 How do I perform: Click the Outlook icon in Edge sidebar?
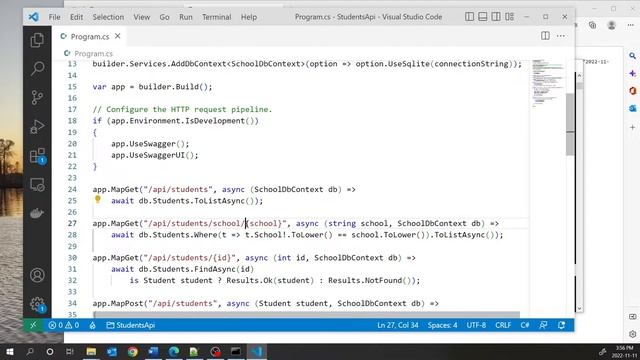632,108
